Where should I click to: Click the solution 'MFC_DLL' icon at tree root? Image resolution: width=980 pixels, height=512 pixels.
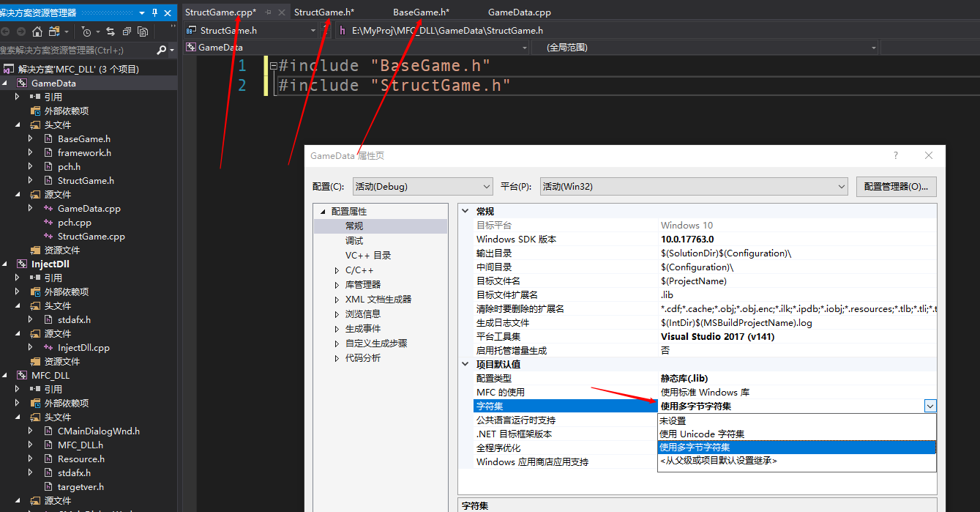[9, 69]
